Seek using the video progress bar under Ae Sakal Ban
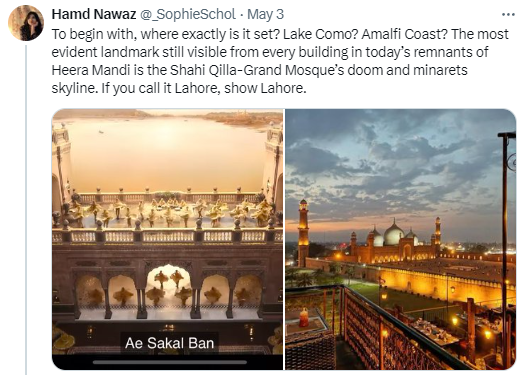Screen dimensions: 530x375 coord(170,362)
